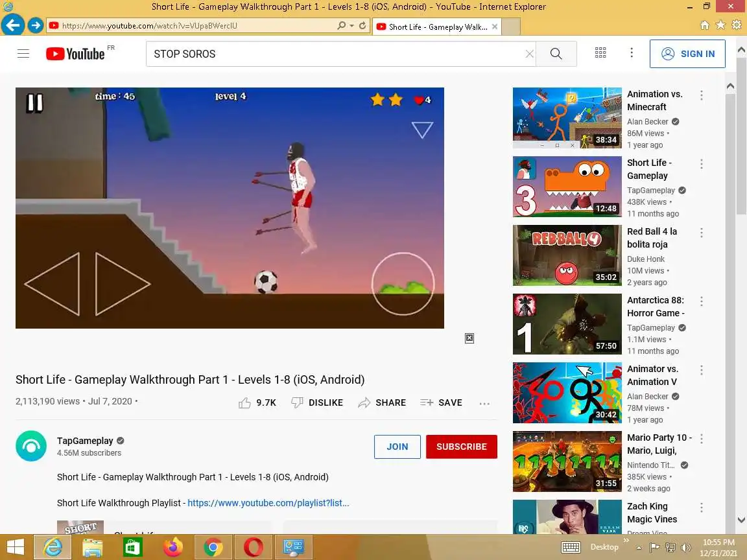
Task: Open options menu for Zach King Magic Vines
Action: pos(701,507)
